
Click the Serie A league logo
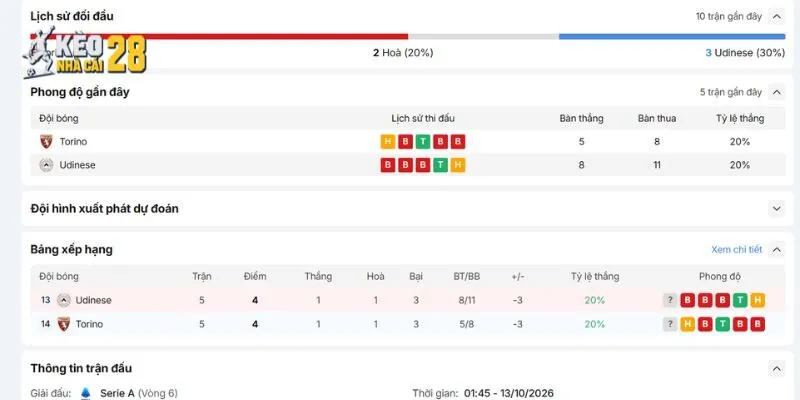(86, 393)
